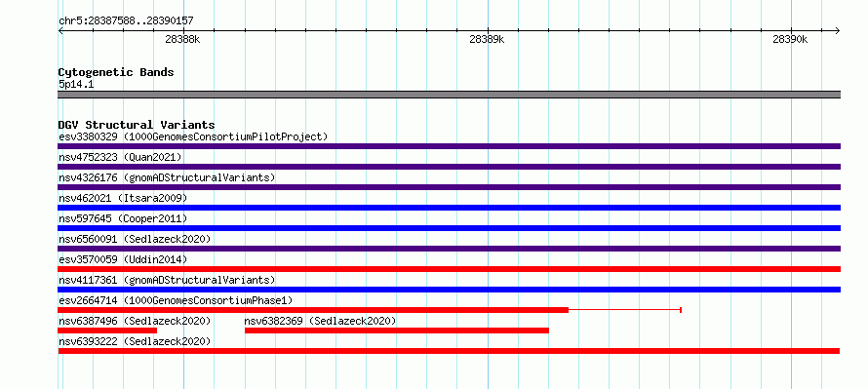The width and height of the screenshot is (868, 389).
Task: Click the nsv6382369 (Sedlazeck2020) label
Action: pos(321,321)
